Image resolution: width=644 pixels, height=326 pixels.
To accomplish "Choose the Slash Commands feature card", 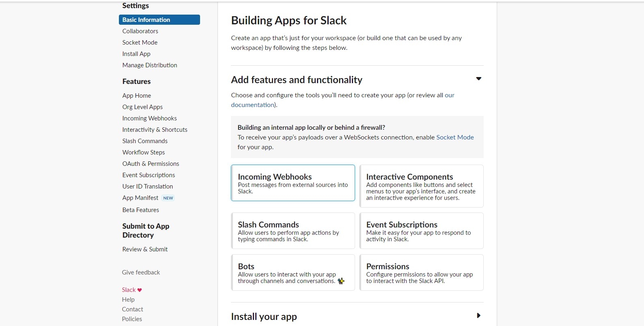I will point(293,231).
